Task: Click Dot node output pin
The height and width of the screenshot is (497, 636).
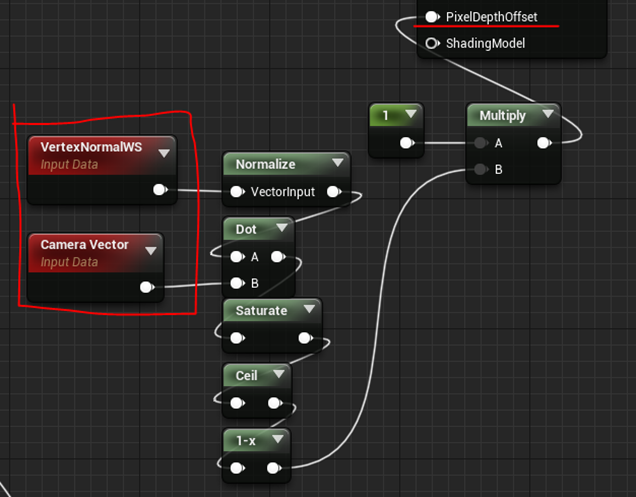Action: 278,256
